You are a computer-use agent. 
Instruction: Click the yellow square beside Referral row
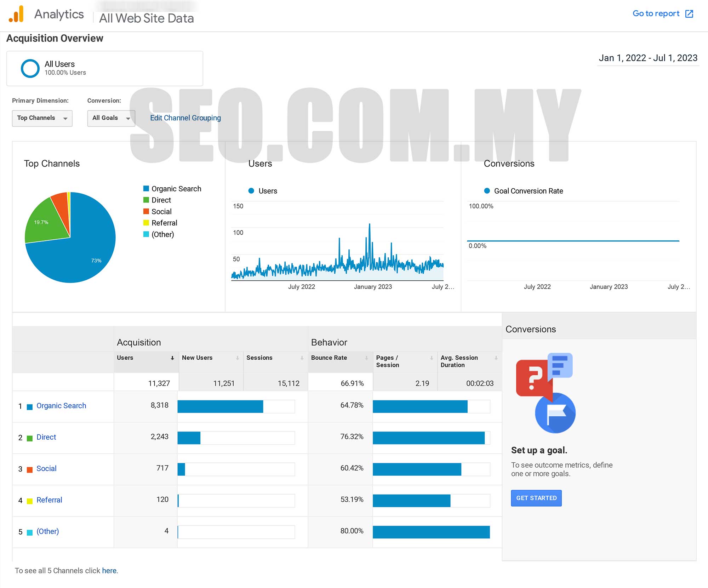(x=30, y=501)
